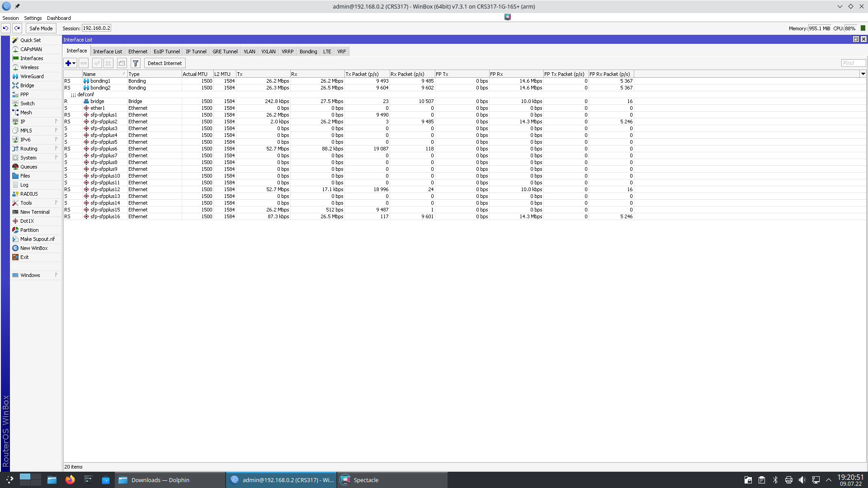Screen dimensions: 868x488
Task: Switch to the VLAN tab
Action: [249, 51]
